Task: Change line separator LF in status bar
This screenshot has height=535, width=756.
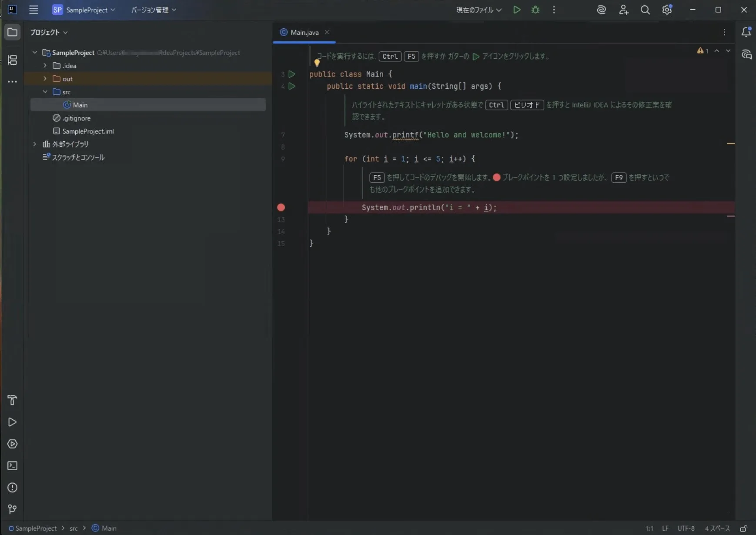Action: coord(665,528)
